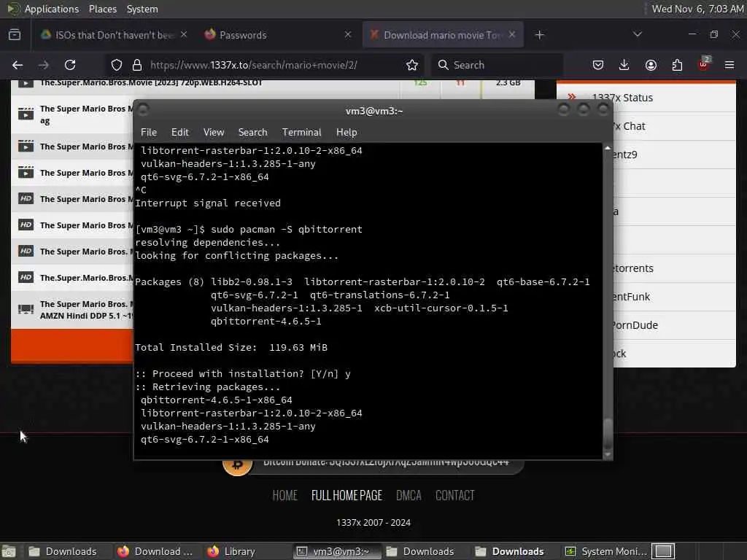The height and width of the screenshot is (560, 747).
Task: Click the FULL HOME PAGE footer link
Action: click(x=347, y=496)
